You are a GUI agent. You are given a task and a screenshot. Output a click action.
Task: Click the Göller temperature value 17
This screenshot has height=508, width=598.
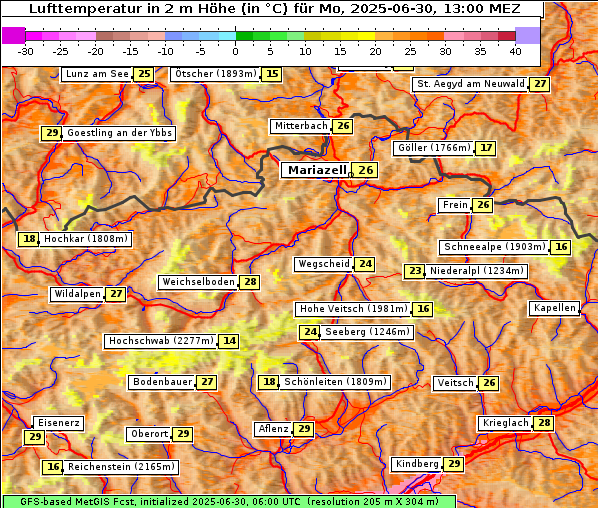pyautogui.click(x=486, y=148)
